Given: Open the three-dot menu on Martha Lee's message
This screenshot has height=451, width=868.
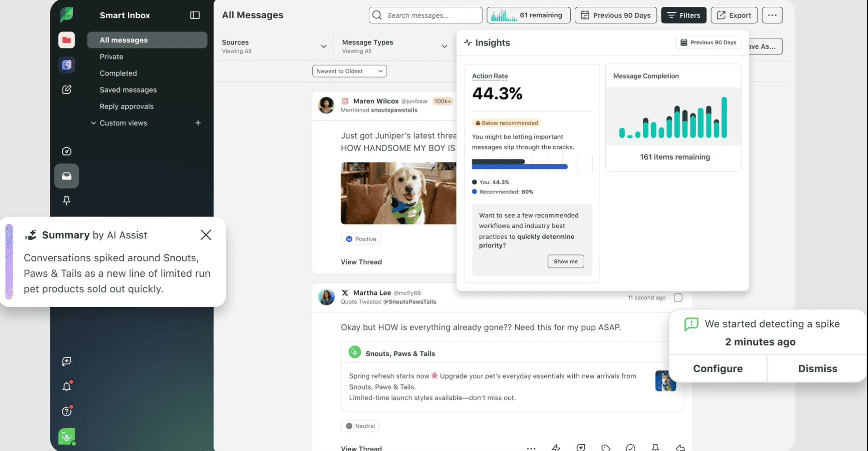Looking at the screenshot, I should pyautogui.click(x=531, y=448).
